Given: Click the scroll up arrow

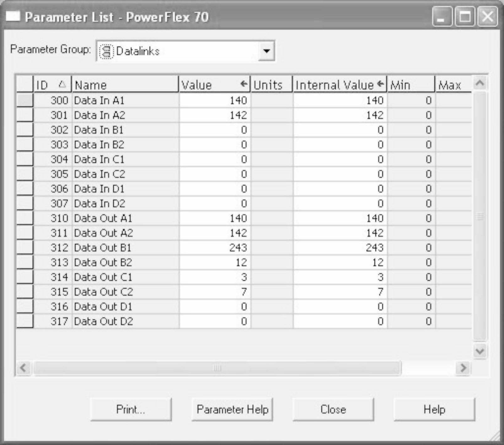Looking at the screenshot, I should [x=480, y=84].
